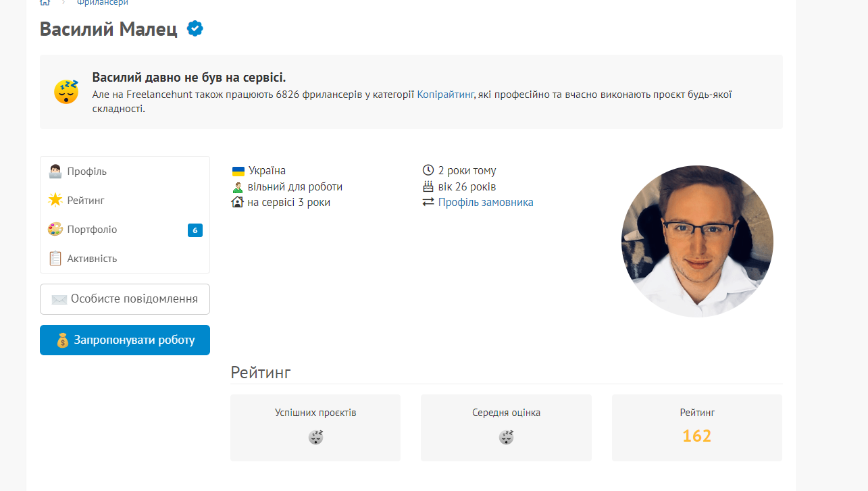Click the swap arrows icon by client profile
Image resolution: width=868 pixels, height=491 pixels.
click(x=428, y=202)
